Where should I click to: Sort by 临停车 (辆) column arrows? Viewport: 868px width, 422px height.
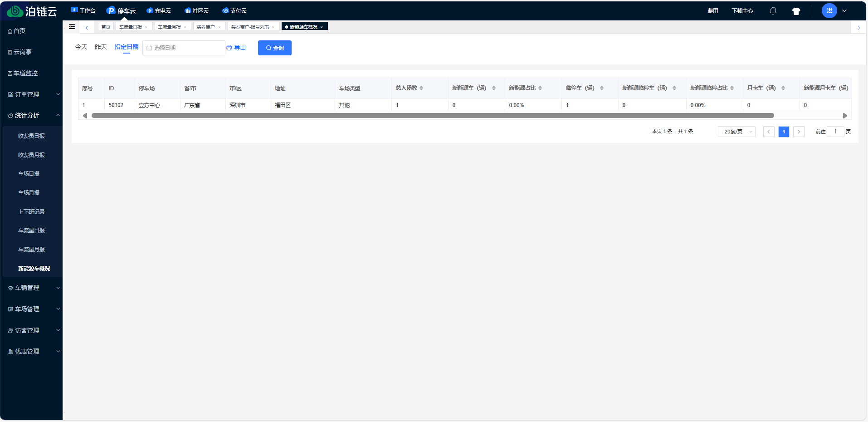pyautogui.click(x=602, y=88)
